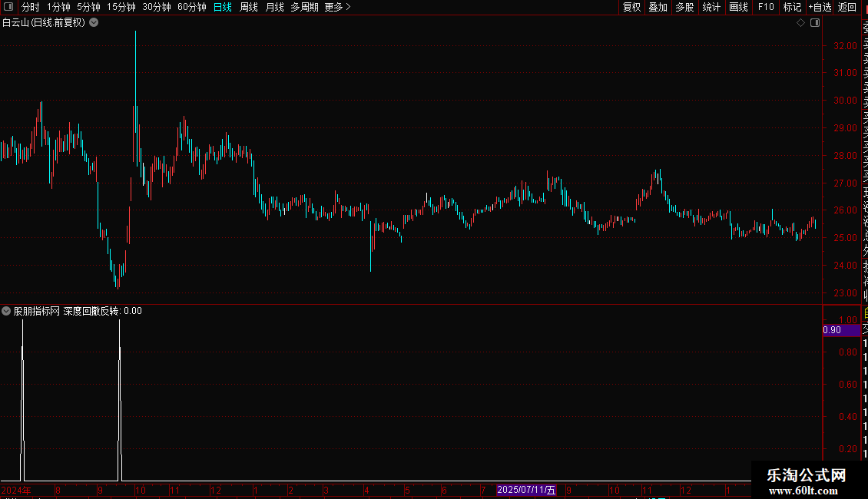
Task: Select the 2025/07/11/五 date marker
Action: click(x=526, y=490)
